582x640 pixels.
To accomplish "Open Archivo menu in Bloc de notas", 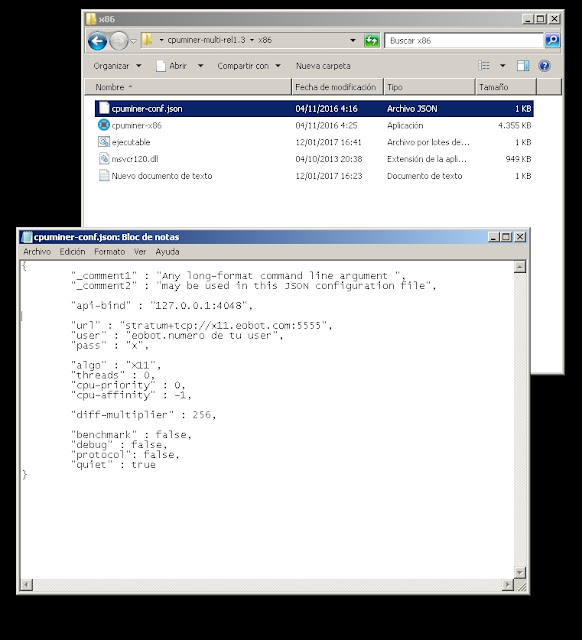I will [x=37, y=252].
